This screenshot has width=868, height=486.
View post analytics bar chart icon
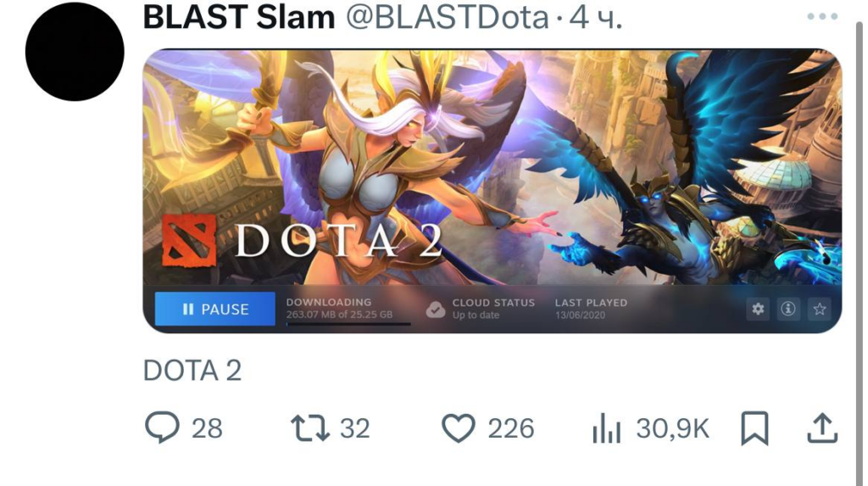click(x=606, y=428)
